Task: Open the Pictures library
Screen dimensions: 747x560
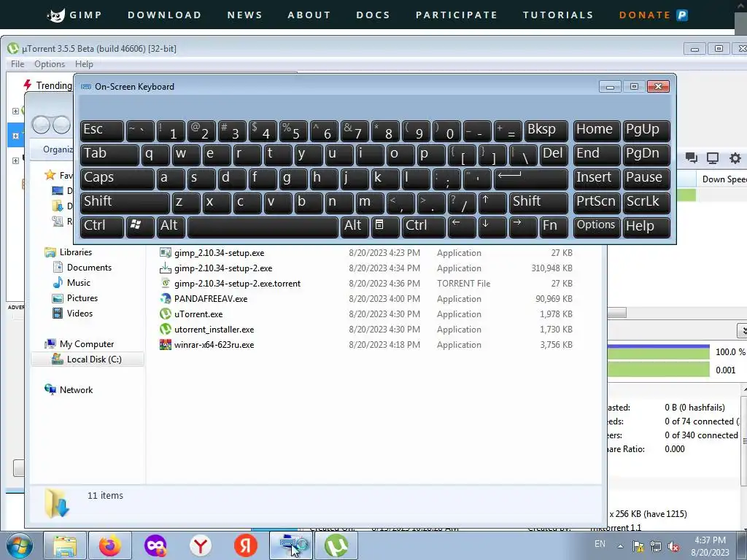Action: [82, 297]
